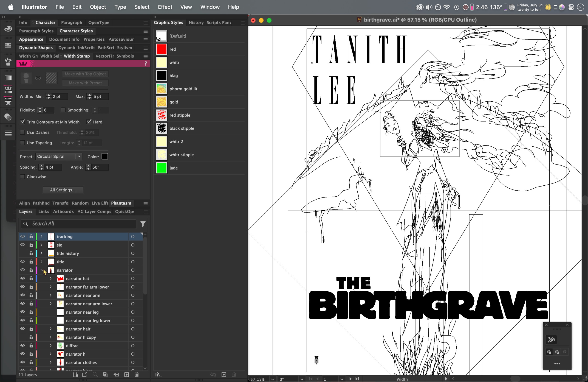Click the Width Stamp help question mark

point(146,64)
